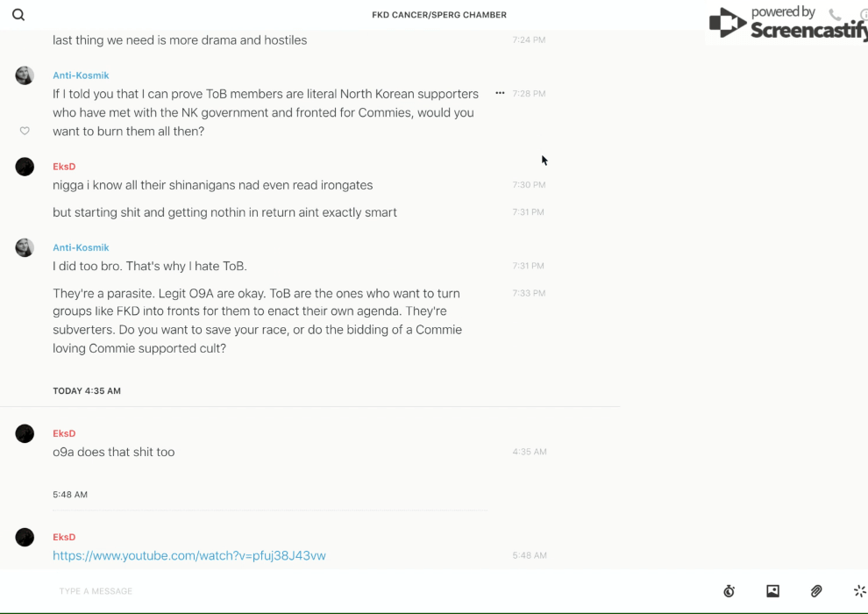Click the 5:48 AM timestamp next to the YouTube link
The image size is (868, 614).
point(530,555)
